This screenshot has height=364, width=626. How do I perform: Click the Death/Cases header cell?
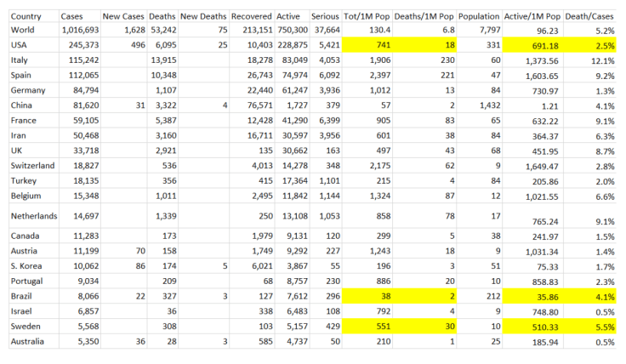click(594, 16)
